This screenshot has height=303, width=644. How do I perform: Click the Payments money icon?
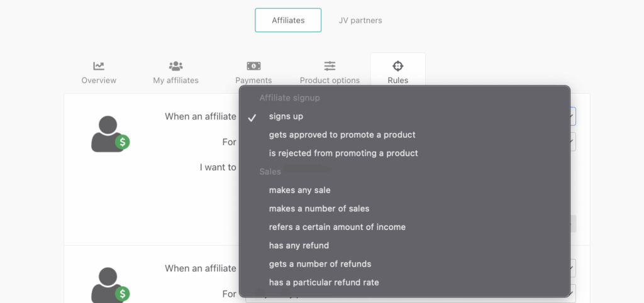tap(253, 66)
